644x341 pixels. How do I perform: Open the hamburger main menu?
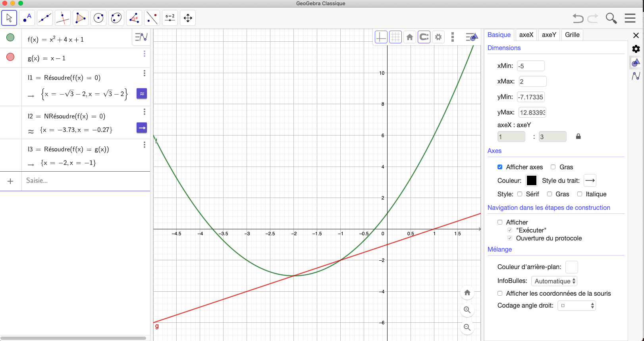click(630, 18)
